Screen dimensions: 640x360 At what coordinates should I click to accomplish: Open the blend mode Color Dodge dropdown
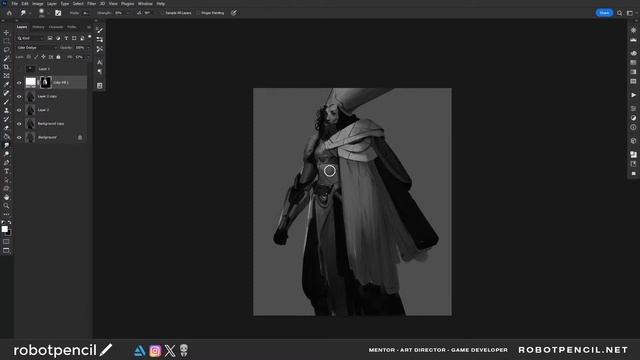click(x=37, y=48)
